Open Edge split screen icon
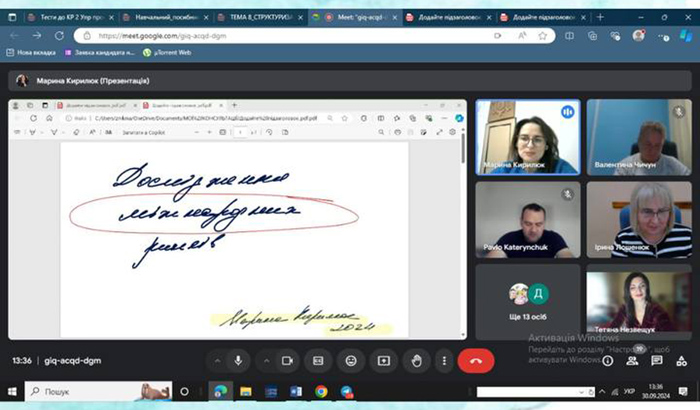This screenshot has width=700, height=410. [569, 36]
